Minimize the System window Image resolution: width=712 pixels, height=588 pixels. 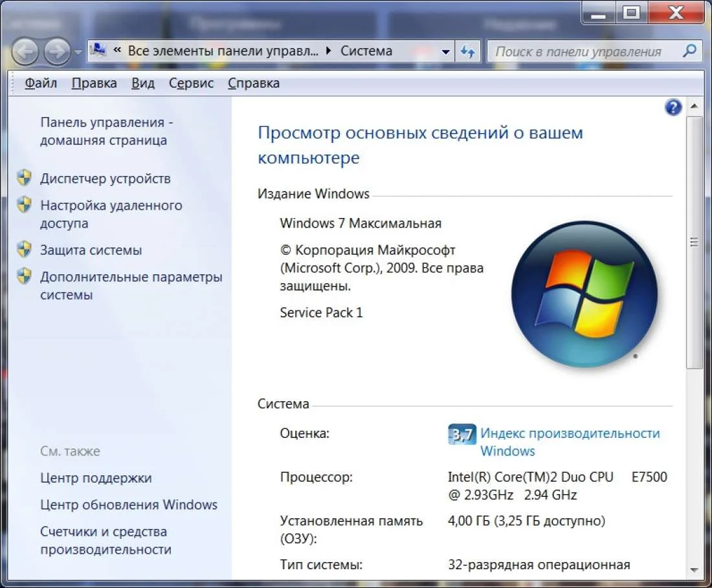(599, 12)
